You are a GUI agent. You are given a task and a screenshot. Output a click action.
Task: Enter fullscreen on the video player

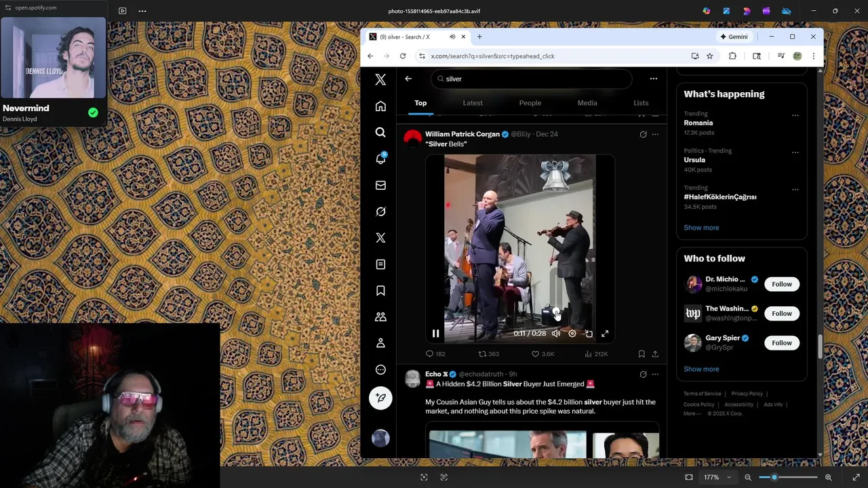click(605, 333)
